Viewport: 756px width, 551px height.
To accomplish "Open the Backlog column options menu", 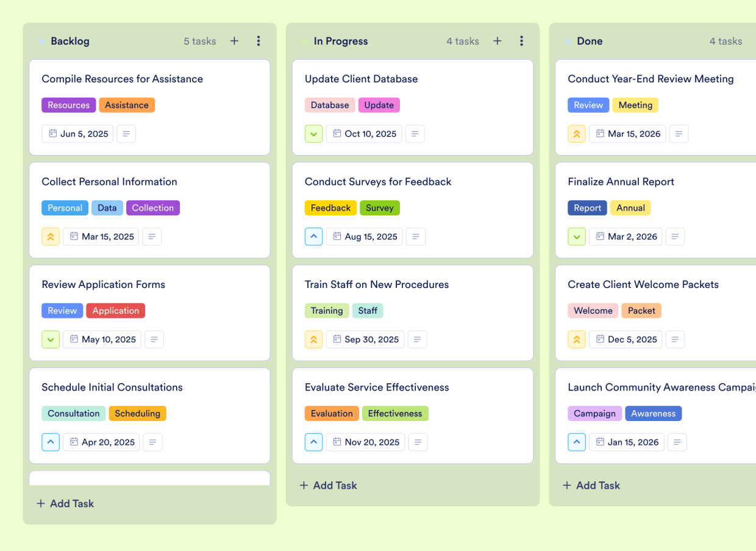I will [259, 41].
